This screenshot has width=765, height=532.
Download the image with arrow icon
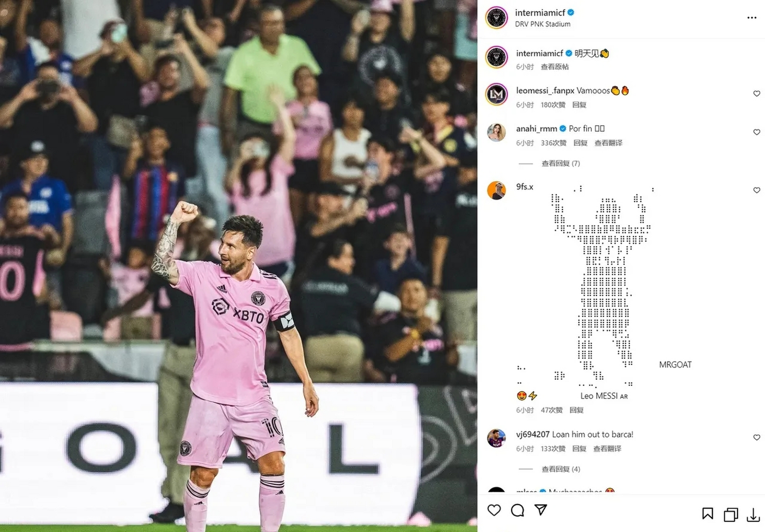click(x=753, y=515)
